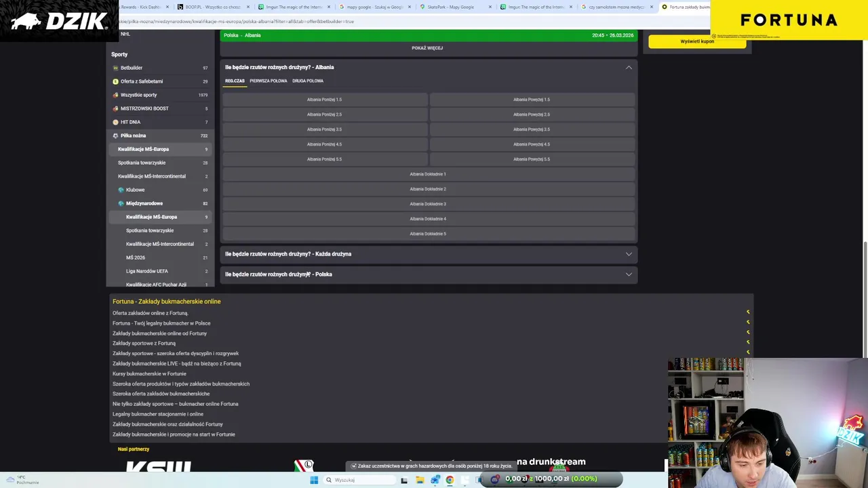Switch to the mapy google search tab
Viewport: 868px width, 488px height.
click(x=374, y=7)
